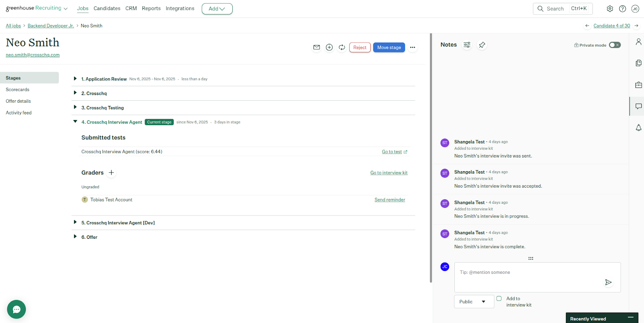Click the Move stage button
Viewport: 644px width, 323px height.
[x=389, y=48]
